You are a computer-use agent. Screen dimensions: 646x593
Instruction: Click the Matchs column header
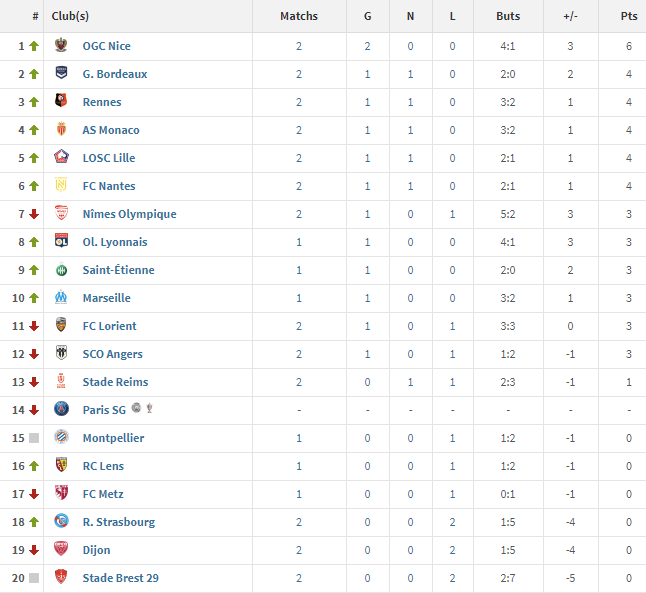299,16
